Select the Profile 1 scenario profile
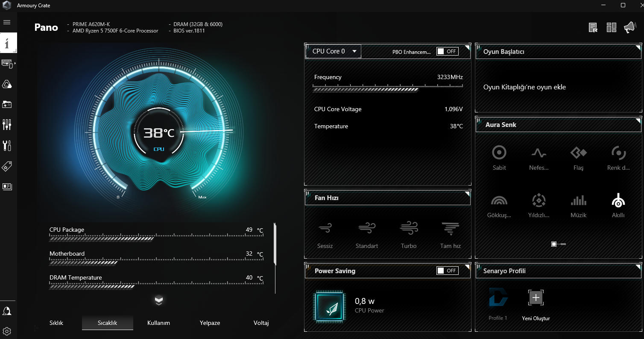 [498, 304]
